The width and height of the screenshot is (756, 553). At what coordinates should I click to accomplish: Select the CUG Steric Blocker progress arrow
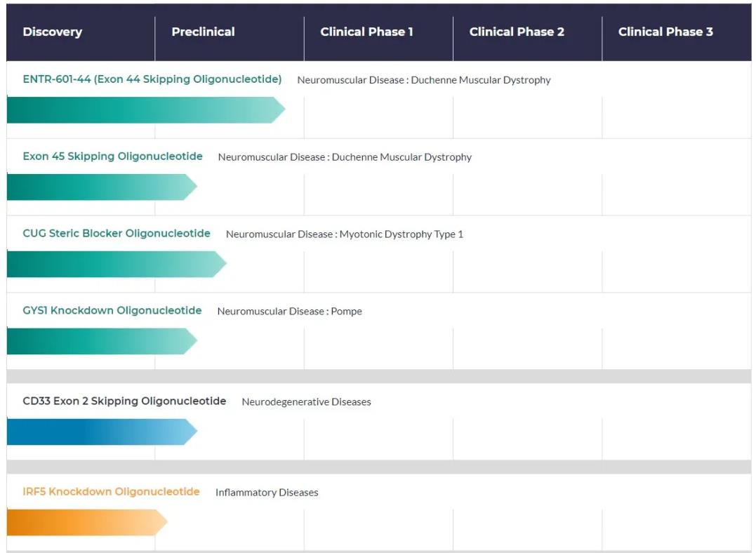115,265
